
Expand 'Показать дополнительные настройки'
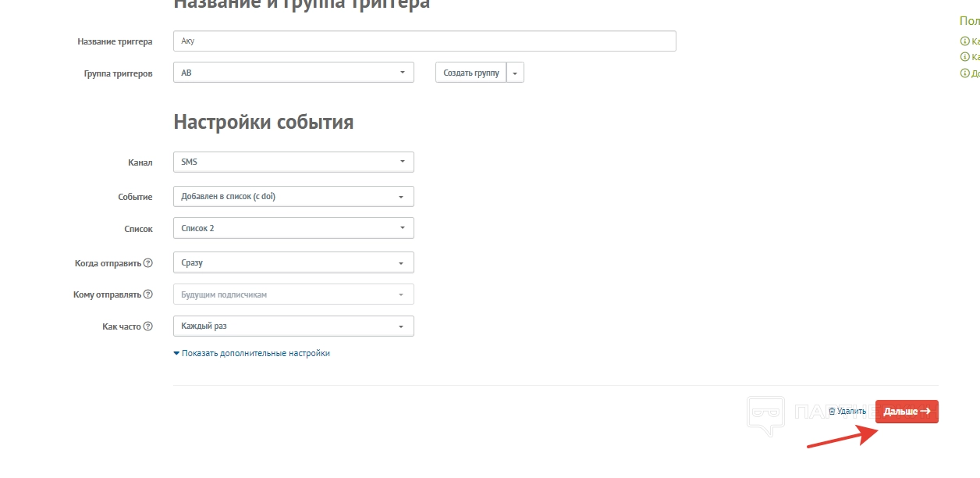pyautogui.click(x=252, y=353)
